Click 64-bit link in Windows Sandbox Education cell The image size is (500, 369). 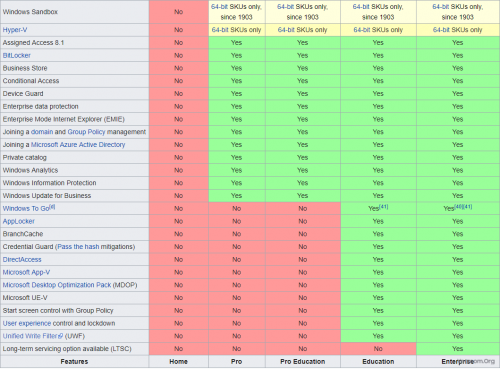pos(361,7)
